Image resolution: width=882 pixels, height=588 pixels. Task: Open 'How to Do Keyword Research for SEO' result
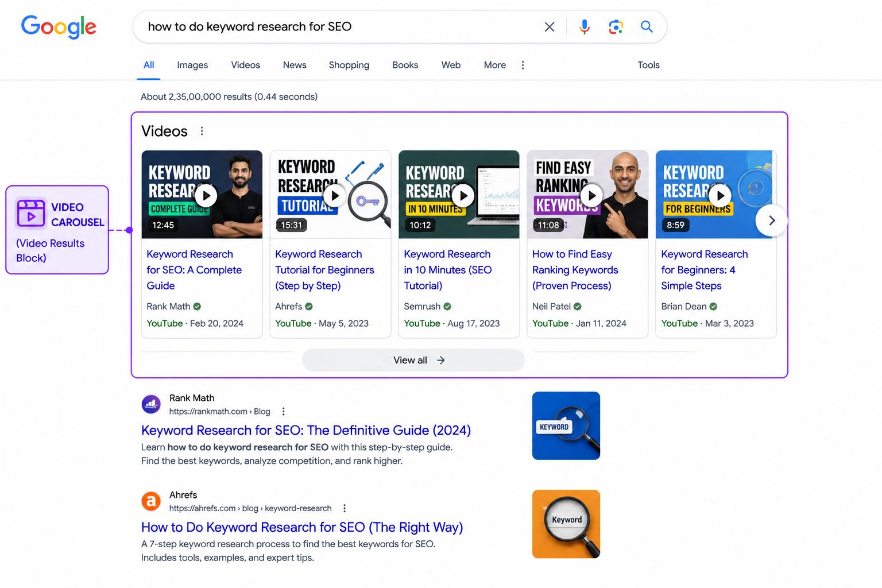coord(302,527)
